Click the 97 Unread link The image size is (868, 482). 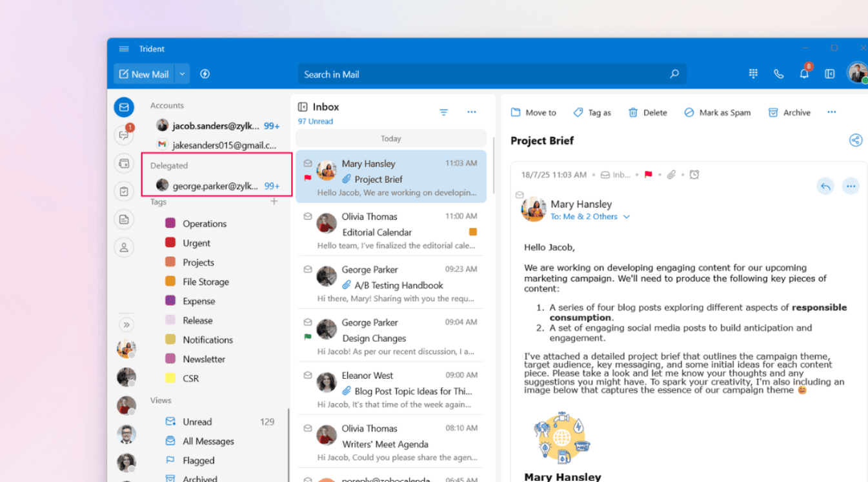click(x=316, y=121)
